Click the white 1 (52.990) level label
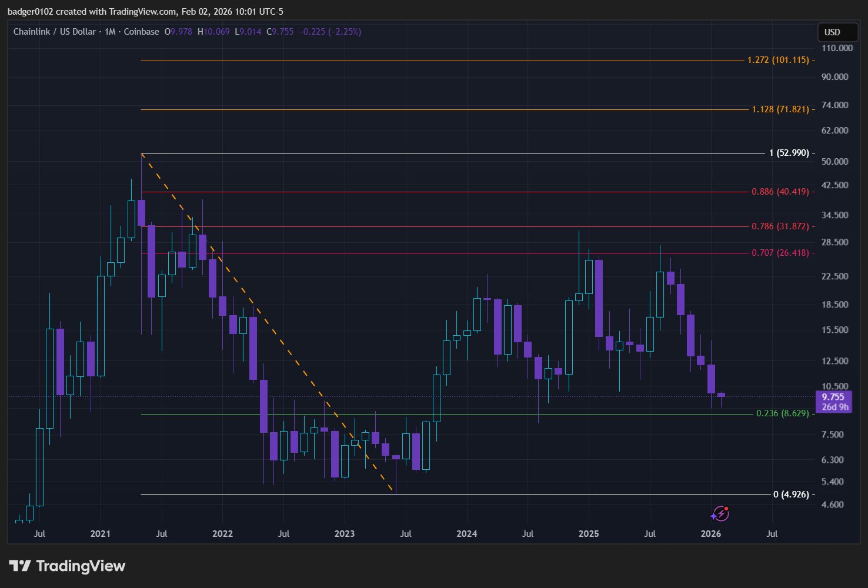868x588 pixels. [789, 153]
